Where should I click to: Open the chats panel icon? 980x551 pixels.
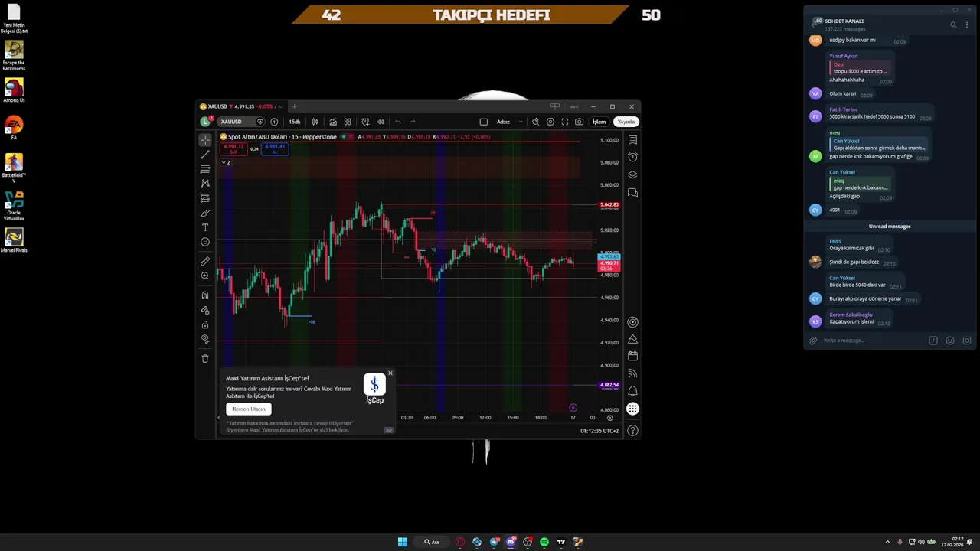(632, 193)
